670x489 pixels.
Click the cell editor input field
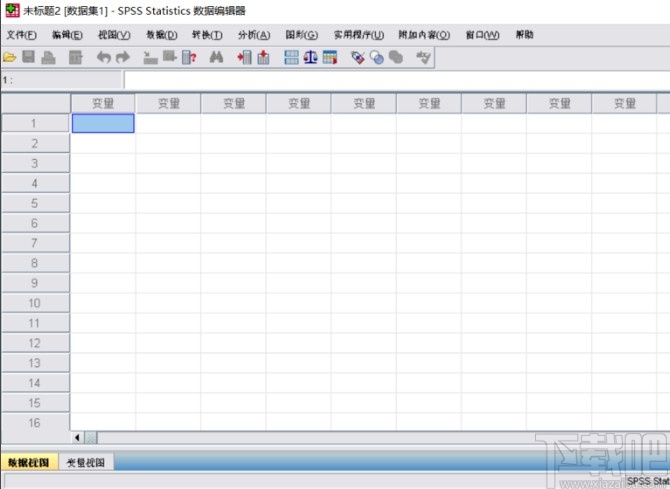tap(397, 80)
